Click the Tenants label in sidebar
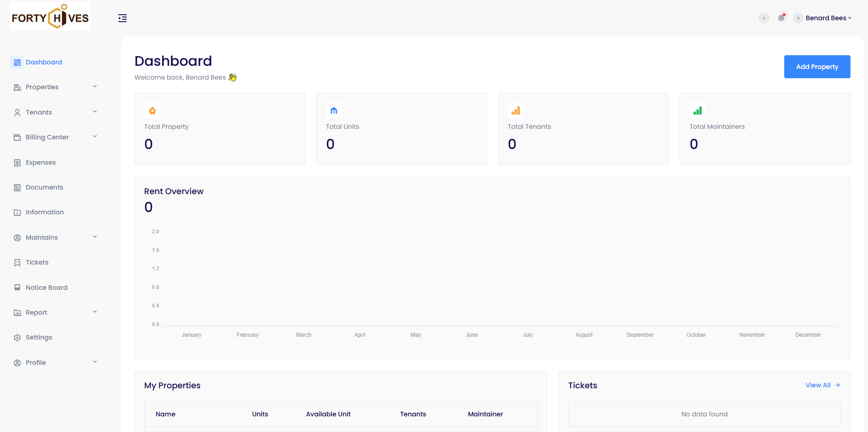This screenshot has height=432, width=868. 39,112
